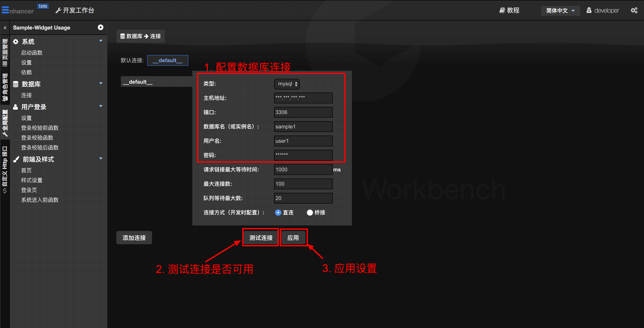Open the mysql database type dropdown

click(286, 84)
